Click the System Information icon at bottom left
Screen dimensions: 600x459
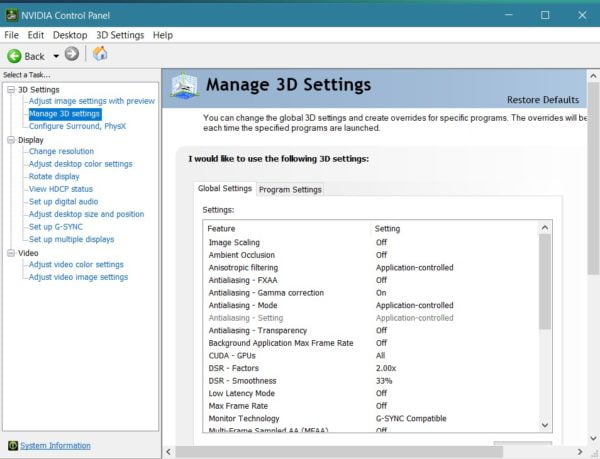11,445
